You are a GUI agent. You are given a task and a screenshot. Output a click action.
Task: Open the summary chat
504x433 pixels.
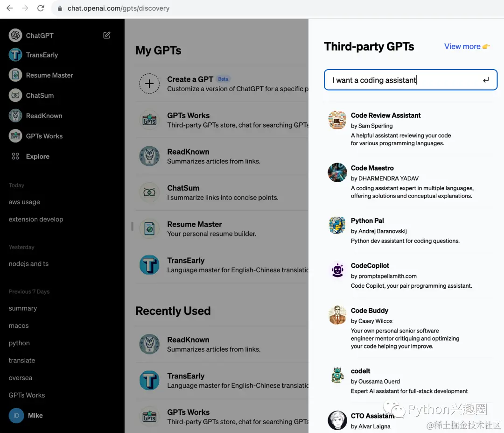click(x=23, y=308)
